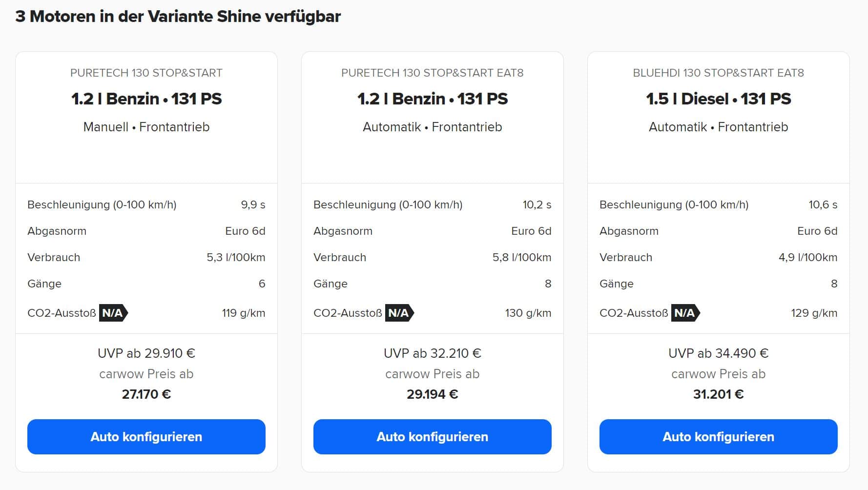Configure the PureTech 130 manual car
Image resolution: width=868 pixels, height=490 pixels.
pos(146,437)
